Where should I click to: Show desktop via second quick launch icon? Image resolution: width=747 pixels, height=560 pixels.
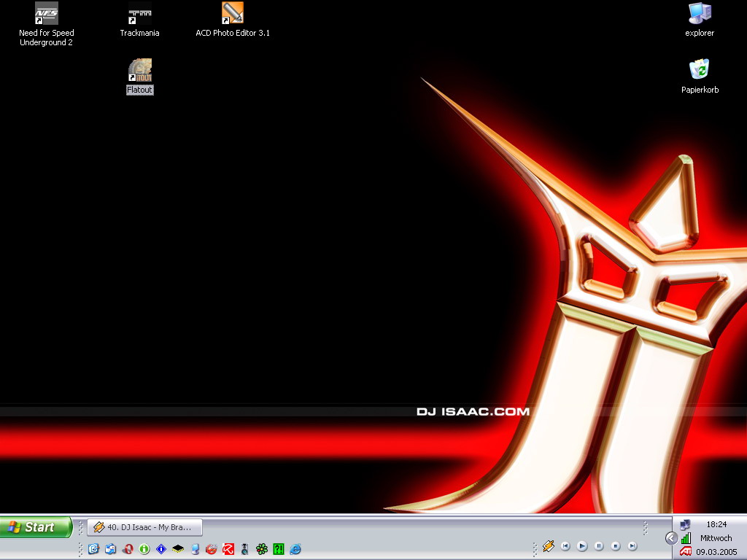(111, 549)
